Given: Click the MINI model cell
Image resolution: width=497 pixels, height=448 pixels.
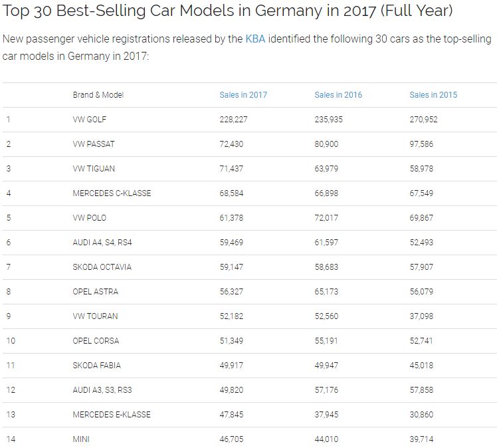Looking at the screenshot, I should (x=81, y=439).
